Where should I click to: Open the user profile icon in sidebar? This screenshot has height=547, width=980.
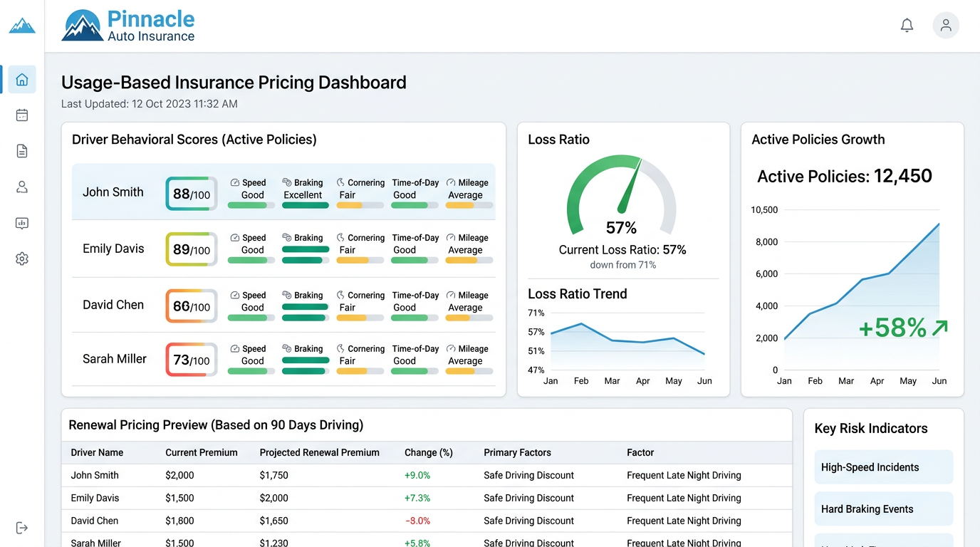point(22,187)
